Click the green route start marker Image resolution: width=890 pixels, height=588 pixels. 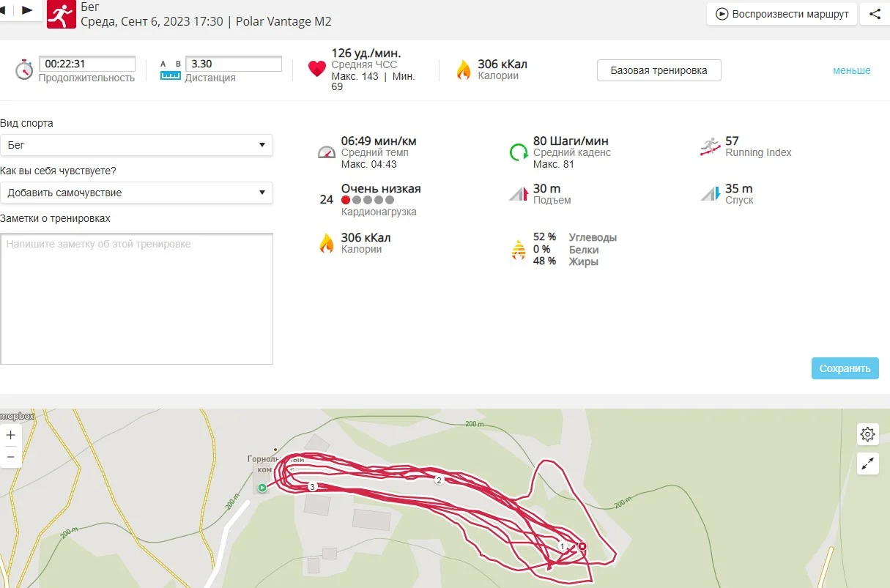(262, 487)
